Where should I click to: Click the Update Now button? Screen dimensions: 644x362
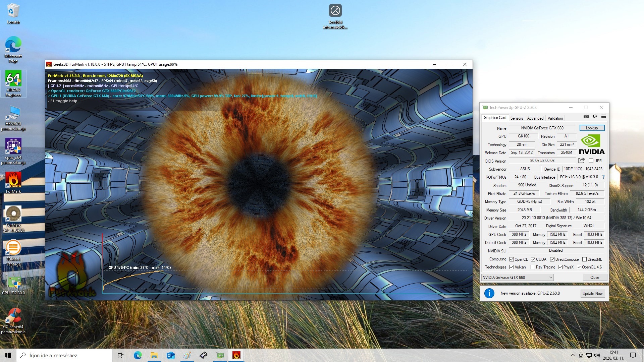click(x=592, y=294)
